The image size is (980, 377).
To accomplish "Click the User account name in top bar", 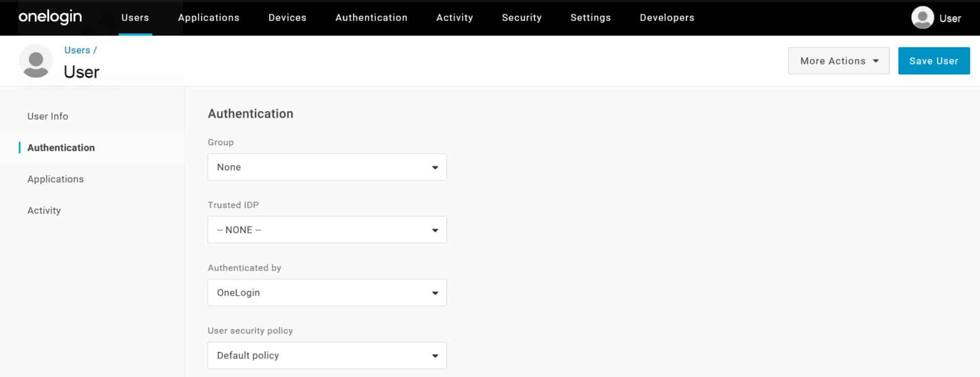I will (x=950, y=18).
